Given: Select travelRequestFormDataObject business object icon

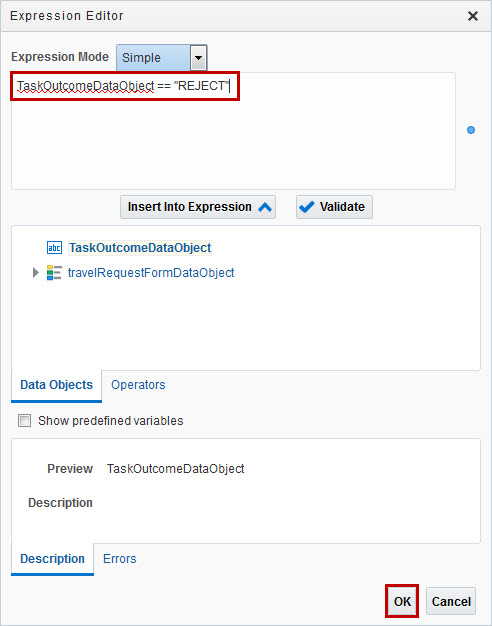Looking at the screenshot, I should pos(54,273).
